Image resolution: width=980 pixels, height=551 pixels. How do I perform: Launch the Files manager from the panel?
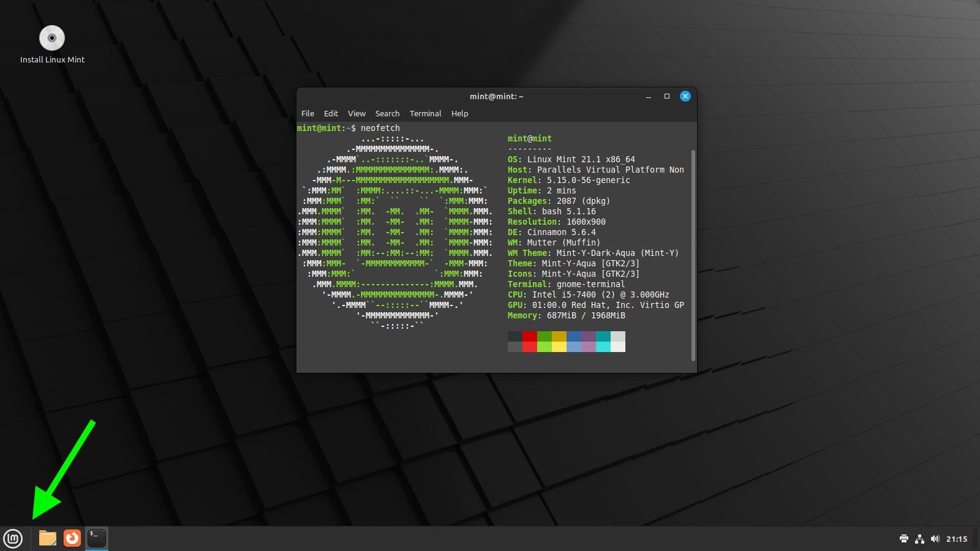click(48, 538)
